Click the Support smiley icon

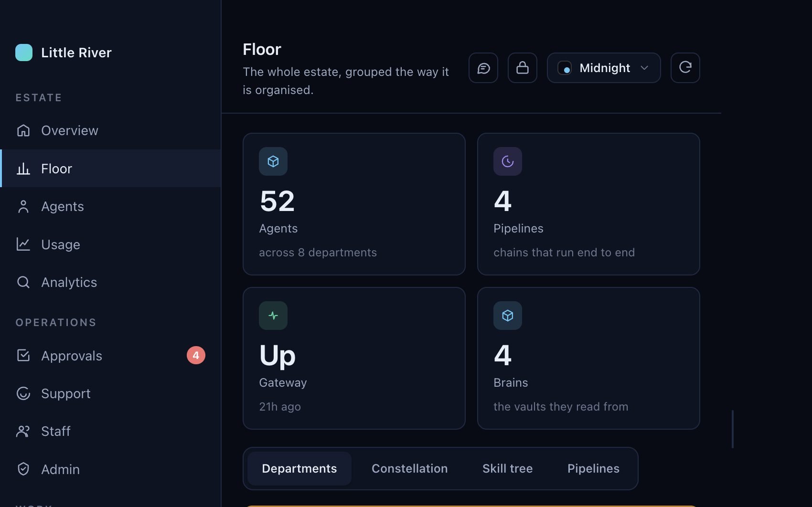tap(23, 393)
